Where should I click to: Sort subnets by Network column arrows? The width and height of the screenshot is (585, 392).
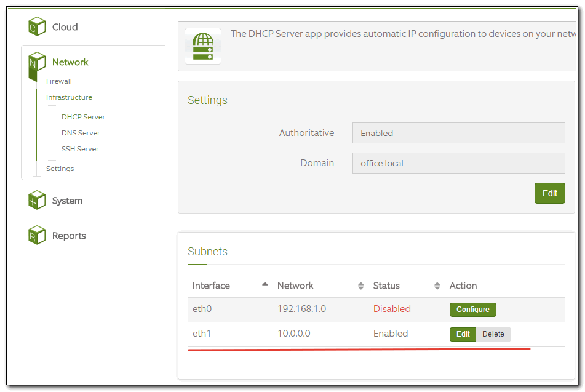pyautogui.click(x=360, y=286)
